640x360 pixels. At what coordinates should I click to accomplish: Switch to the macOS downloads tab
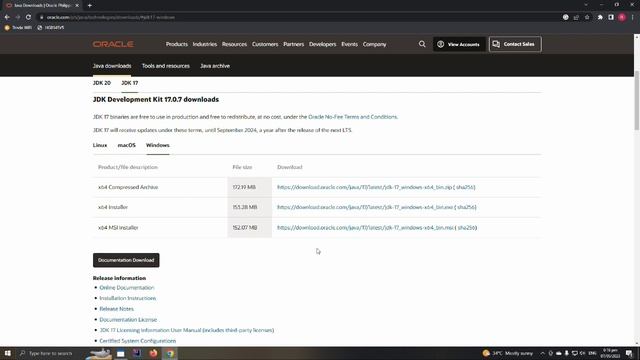(127, 145)
